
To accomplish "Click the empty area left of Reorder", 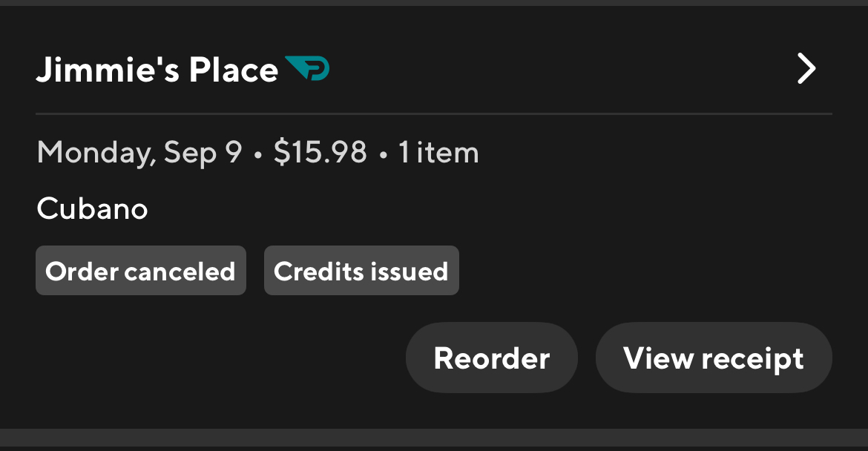I will [215, 358].
